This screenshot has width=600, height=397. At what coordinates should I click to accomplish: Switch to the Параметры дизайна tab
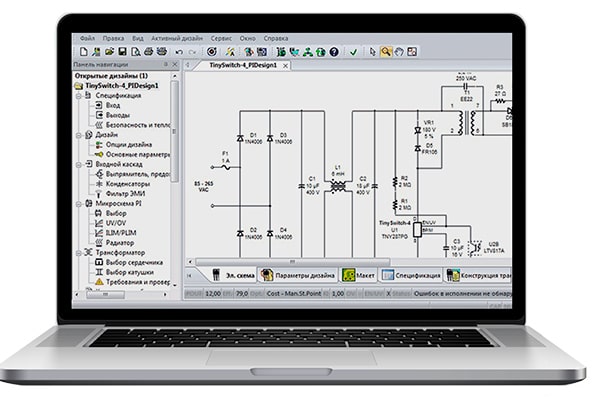click(x=298, y=275)
